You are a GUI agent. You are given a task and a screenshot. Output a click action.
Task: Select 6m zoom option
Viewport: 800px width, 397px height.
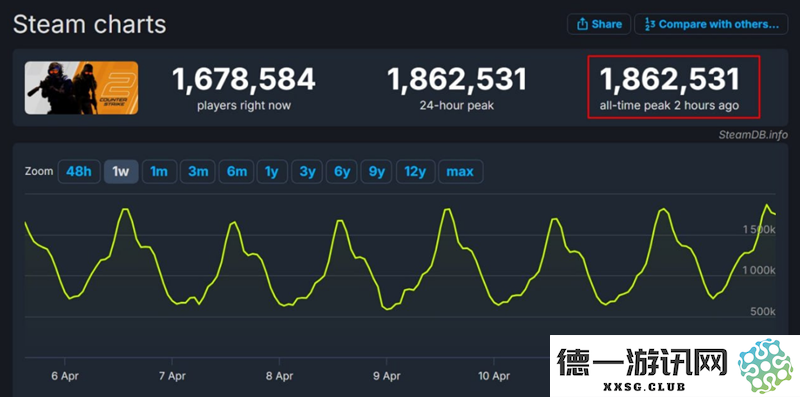point(236,171)
